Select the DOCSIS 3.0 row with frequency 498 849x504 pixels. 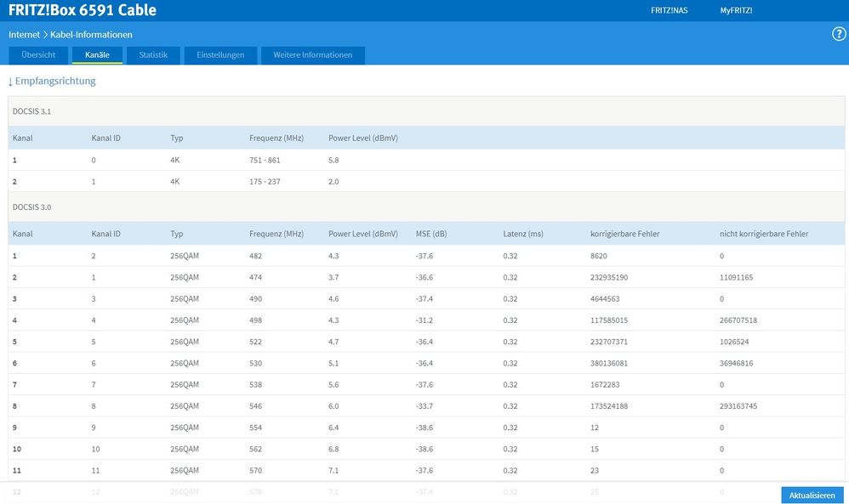256,320
